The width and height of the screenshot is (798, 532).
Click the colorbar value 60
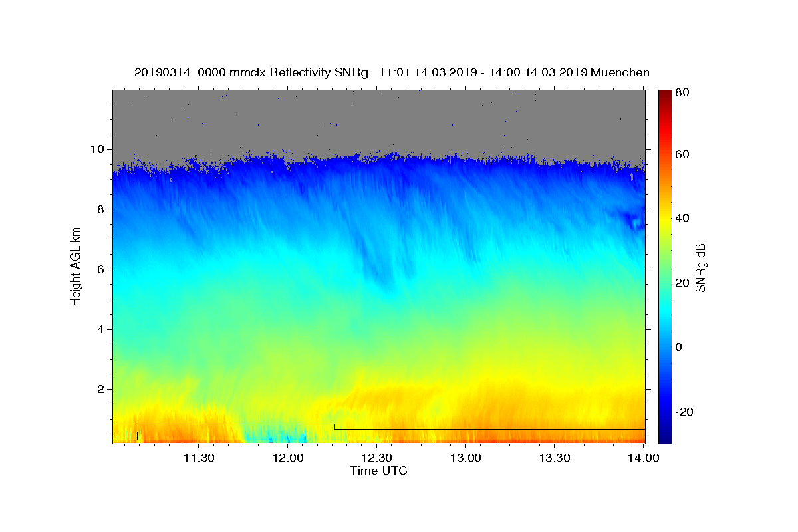click(x=684, y=154)
